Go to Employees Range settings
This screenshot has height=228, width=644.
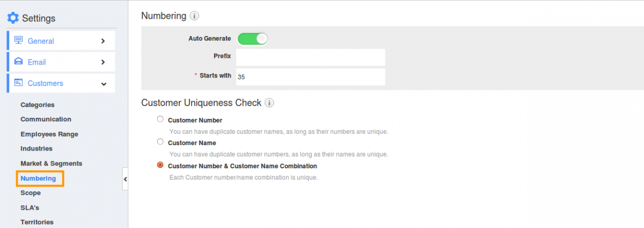pyautogui.click(x=49, y=134)
